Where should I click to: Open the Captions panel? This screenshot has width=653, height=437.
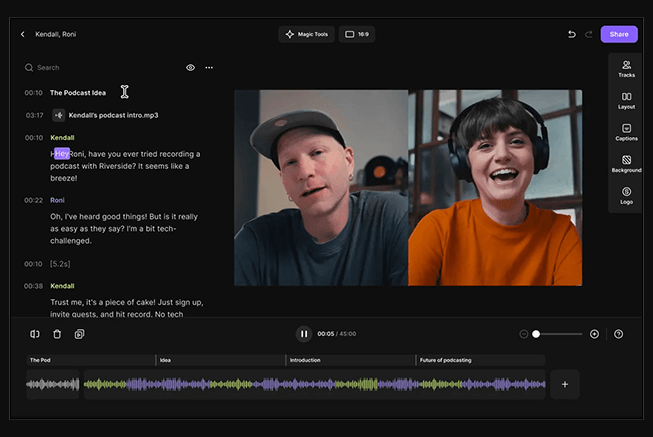coord(626,132)
